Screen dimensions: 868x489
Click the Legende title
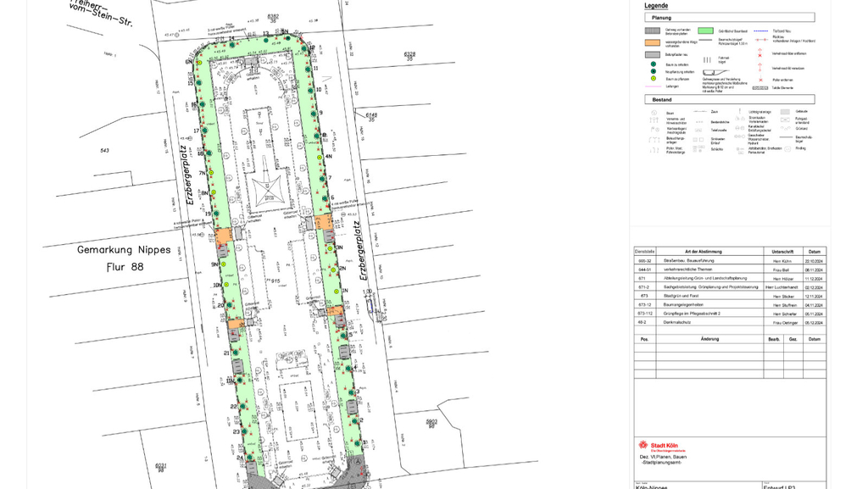pos(656,6)
